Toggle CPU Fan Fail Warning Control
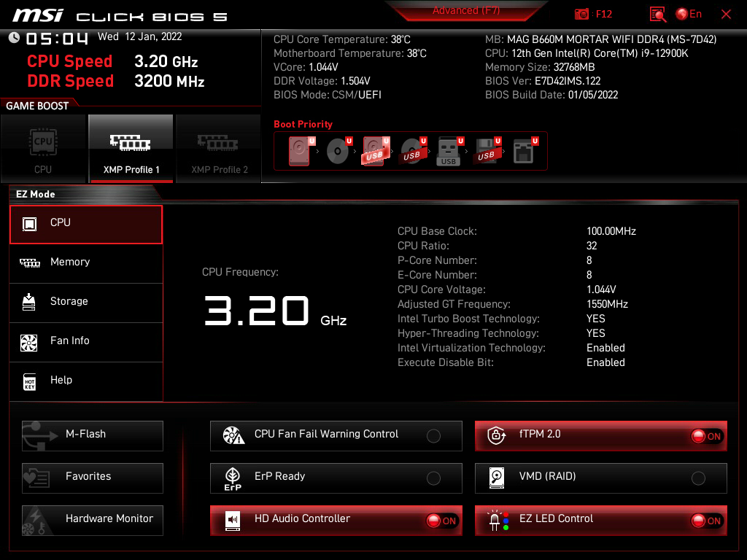This screenshot has width=747, height=560. pyautogui.click(x=433, y=436)
